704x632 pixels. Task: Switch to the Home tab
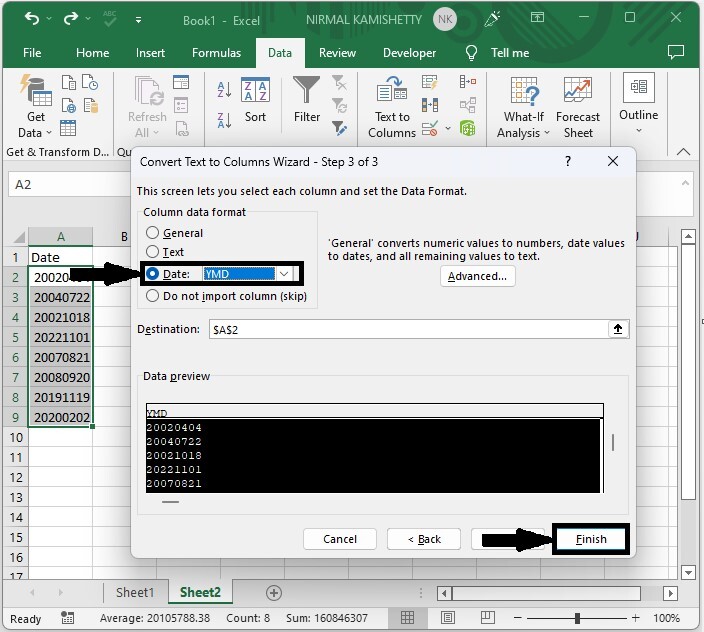[92, 53]
